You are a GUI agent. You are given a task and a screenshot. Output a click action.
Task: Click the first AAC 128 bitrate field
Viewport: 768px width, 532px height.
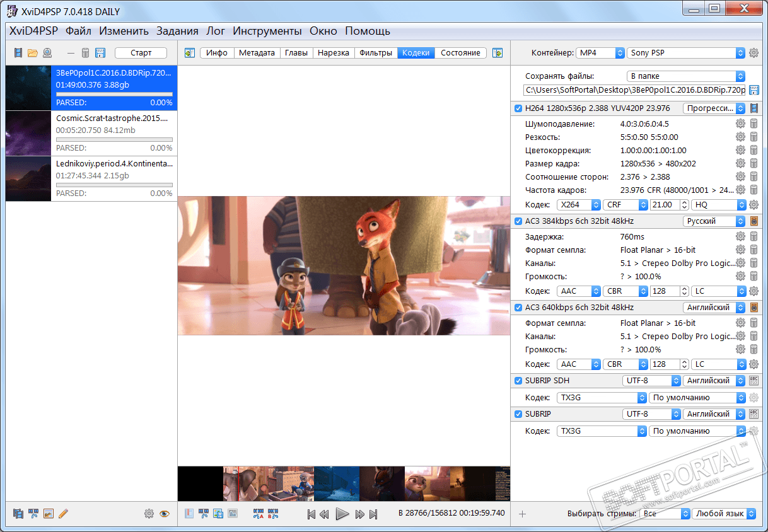pyautogui.click(x=670, y=291)
